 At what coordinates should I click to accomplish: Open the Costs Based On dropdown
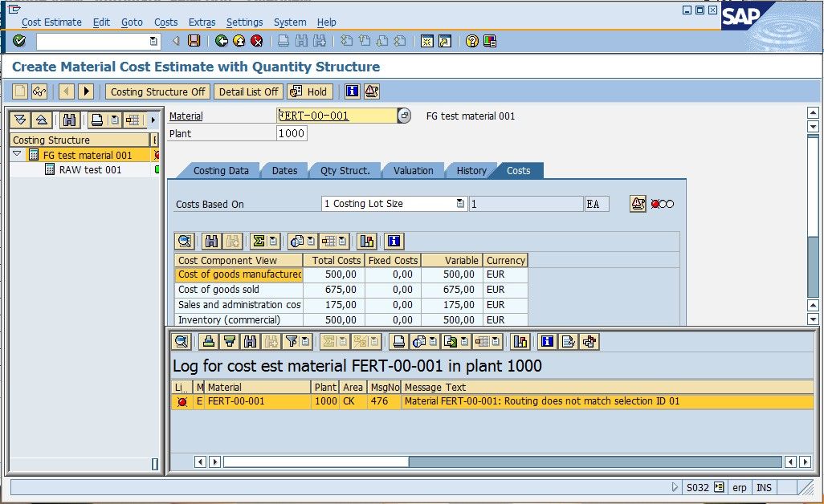[x=460, y=204]
